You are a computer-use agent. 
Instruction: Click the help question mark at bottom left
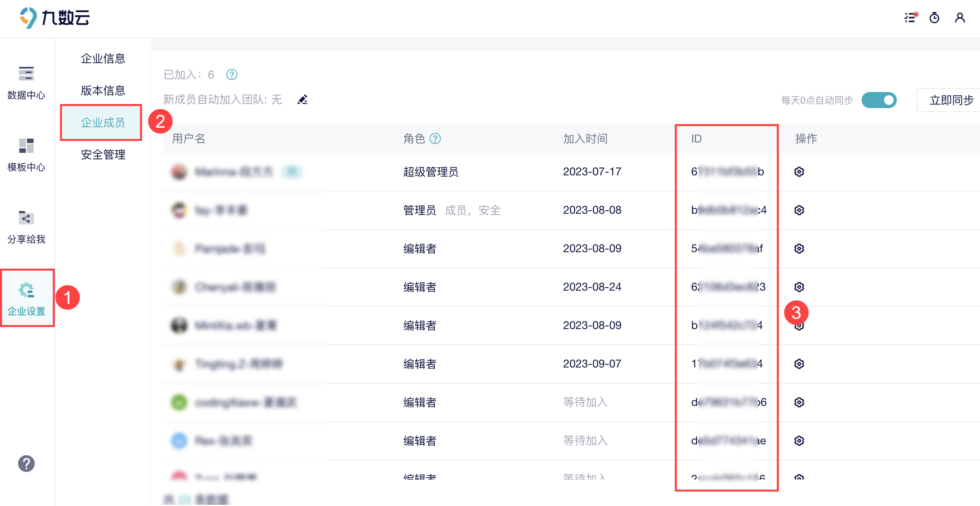[26, 464]
